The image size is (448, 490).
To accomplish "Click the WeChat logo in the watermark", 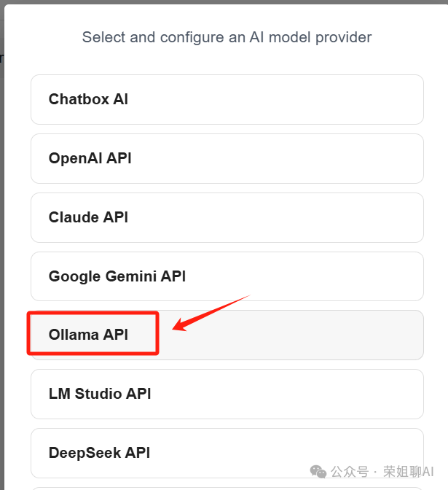I will click(318, 472).
